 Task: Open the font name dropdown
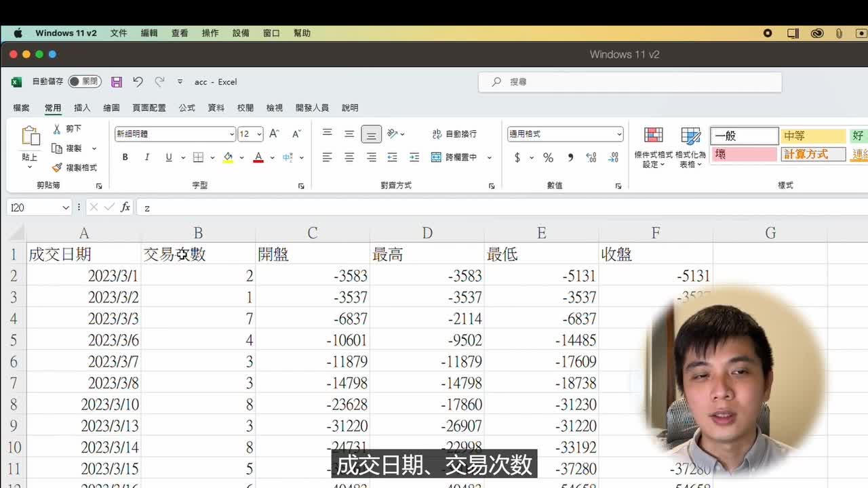click(231, 134)
